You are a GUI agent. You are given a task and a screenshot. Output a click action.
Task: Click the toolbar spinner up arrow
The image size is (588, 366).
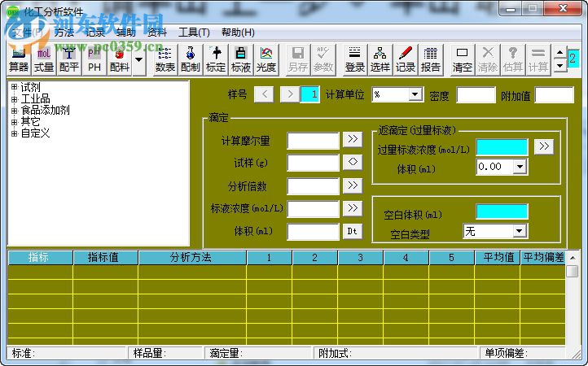[x=559, y=52]
